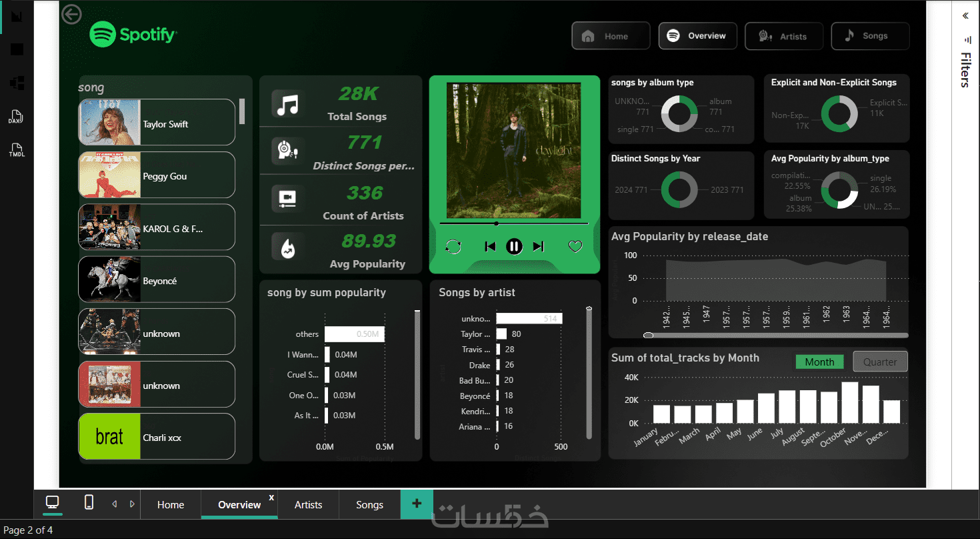Switch to mobile layout view icon
This screenshot has width=980, height=539.
click(x=89, y=503)
